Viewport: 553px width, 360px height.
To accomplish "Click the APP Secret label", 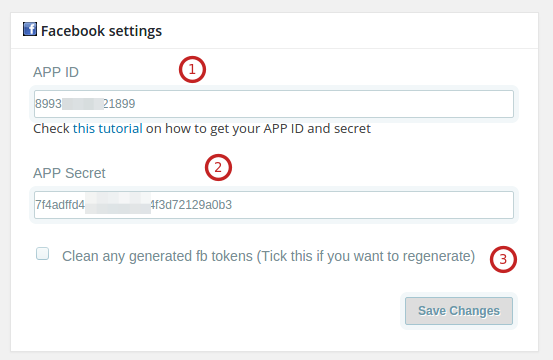I will click(69, 173).
